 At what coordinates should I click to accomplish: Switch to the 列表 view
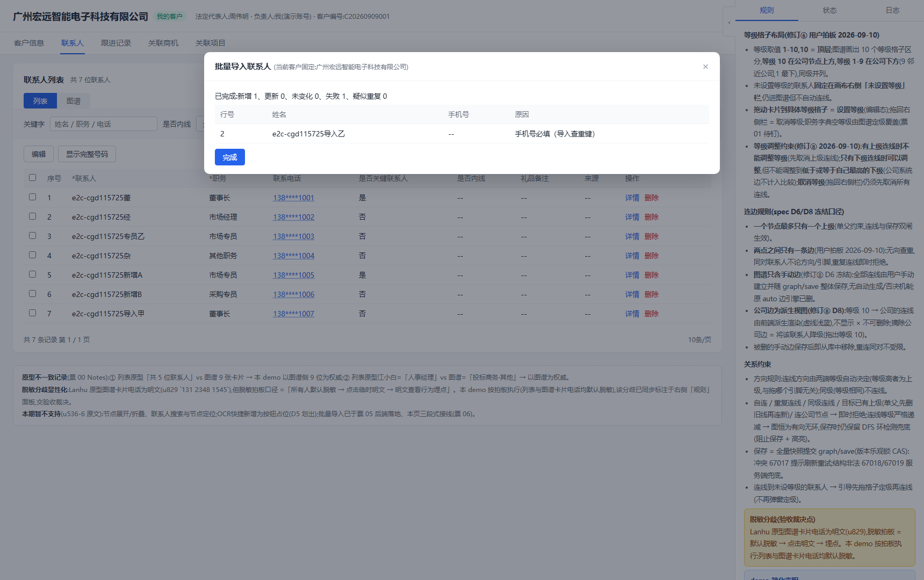pyautogui.click(x=40, y=101)
